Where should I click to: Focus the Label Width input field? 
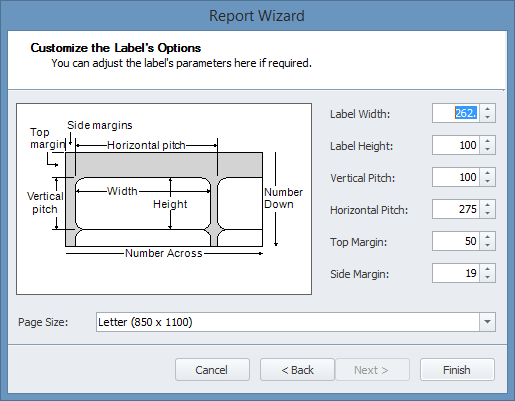[456, 113]
